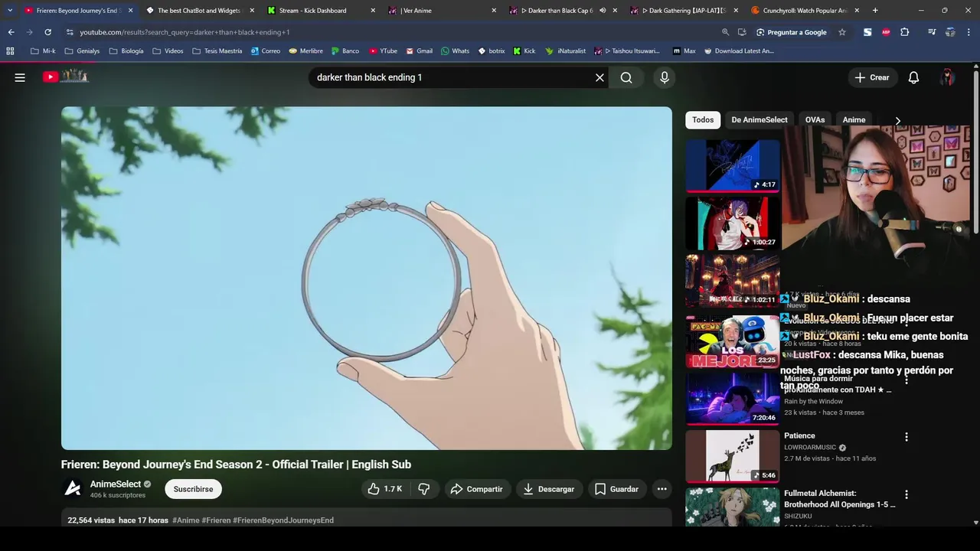Select the Todos filter chip
Viewport: 980px width, 551px height.
click(x=703, y=119)
